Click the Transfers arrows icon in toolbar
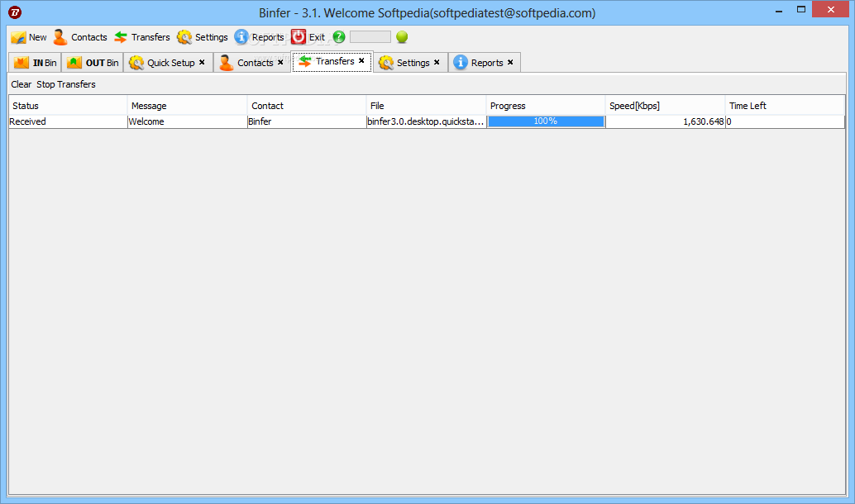 point(121,37)
